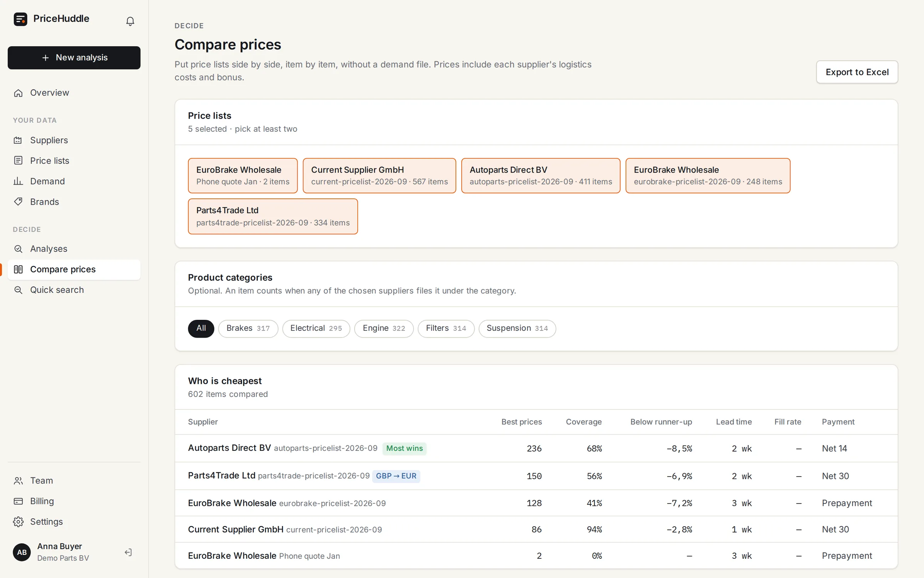Image resolution: width=924 pixels, height=578 pixels.
Task: Navigate to Demand
Action: point(74,181)
